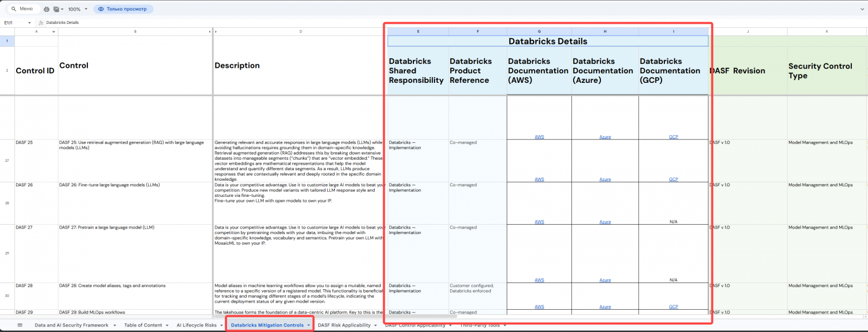Switch to AI Lifecycle Risks tab
Viewport: 868px width, 332px height.
pyautogui.click(x=198, y=325)
